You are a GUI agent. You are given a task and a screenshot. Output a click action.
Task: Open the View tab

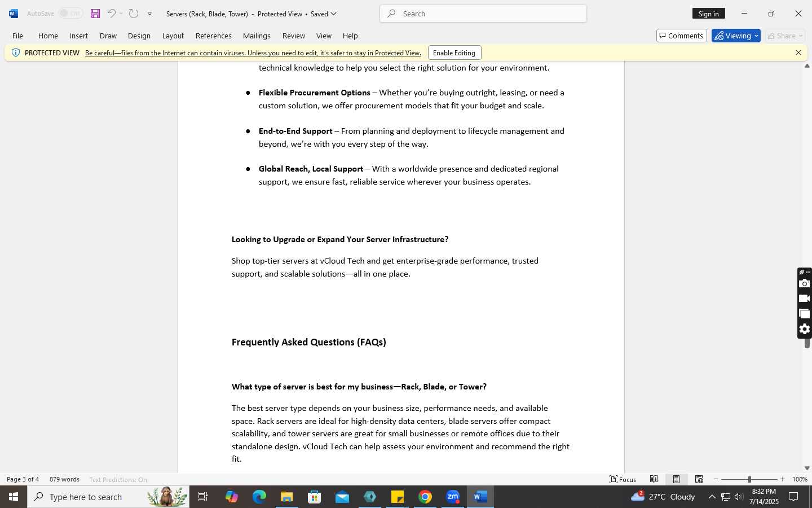point(324,36)
